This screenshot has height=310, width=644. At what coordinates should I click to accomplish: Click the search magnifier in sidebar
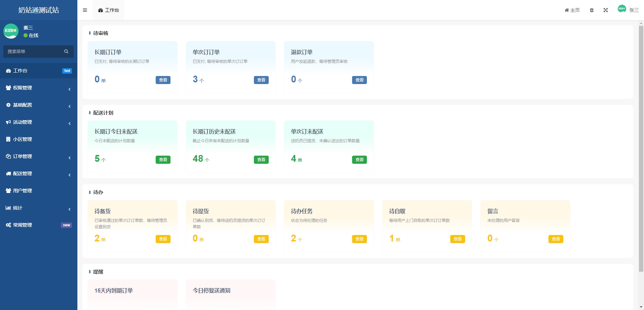click(x=66, y=51)
